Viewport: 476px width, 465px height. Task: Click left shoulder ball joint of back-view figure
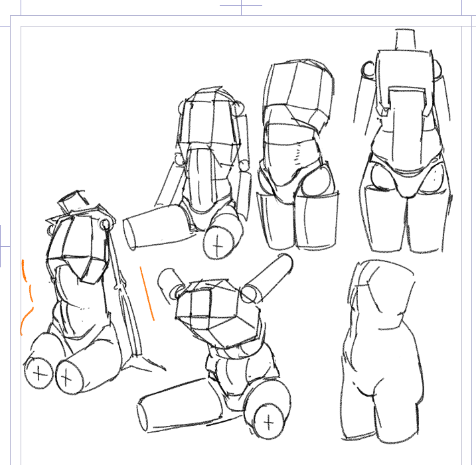[x=368, y=68]
